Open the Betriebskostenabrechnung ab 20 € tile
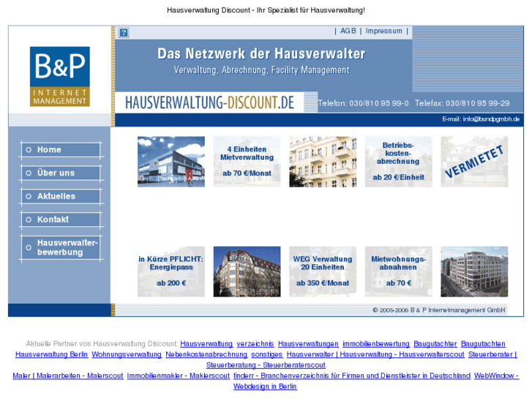 coord(399,162)
